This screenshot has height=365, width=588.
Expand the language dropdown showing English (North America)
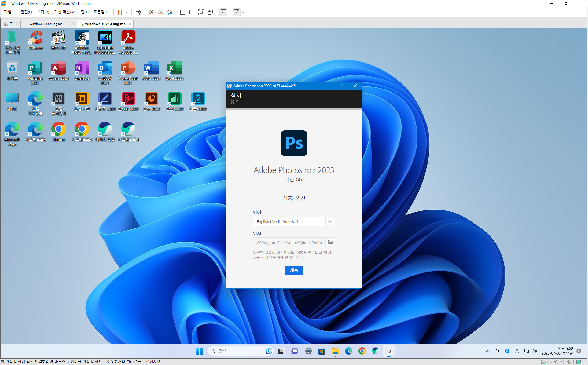pyautogui.click(x=330, y=221)
